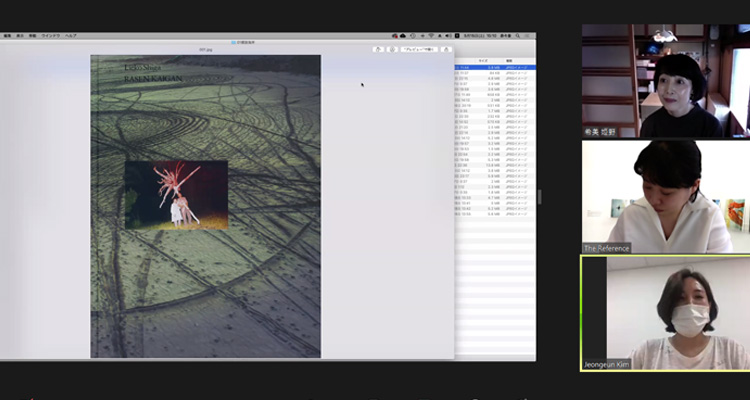
Task: Select the Finder row sized 531 KB
Action: [495, 105]
